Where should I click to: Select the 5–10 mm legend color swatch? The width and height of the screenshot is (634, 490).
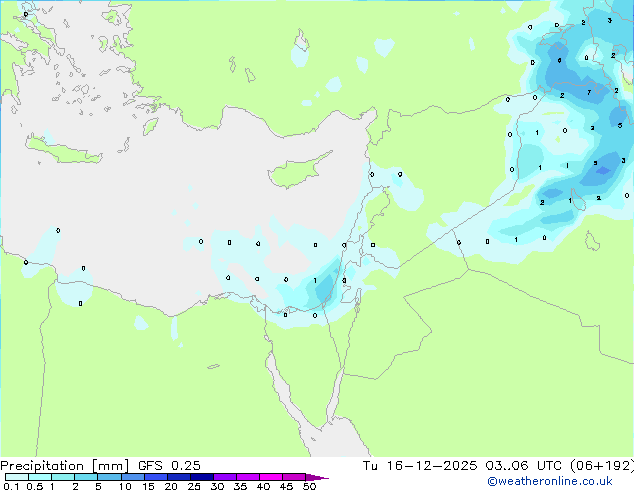[109, 477]
